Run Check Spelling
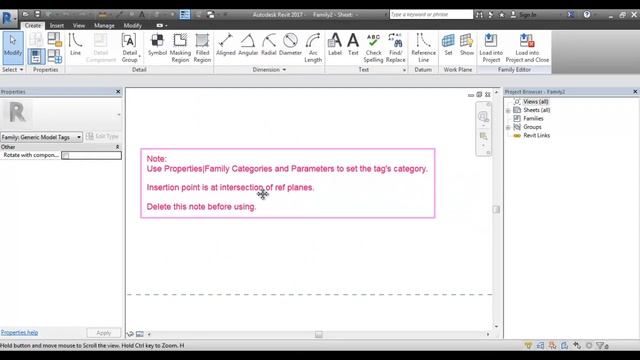640x360 pixels. coord(373,48)
